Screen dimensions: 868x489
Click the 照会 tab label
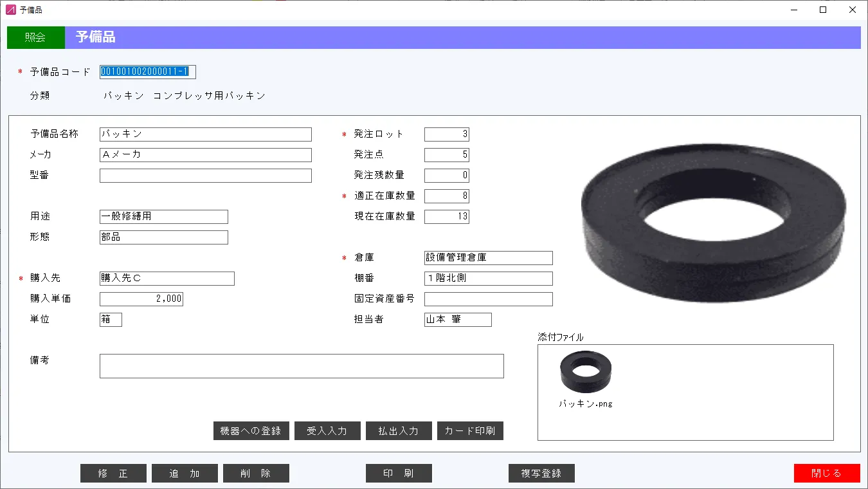(35, 37)
